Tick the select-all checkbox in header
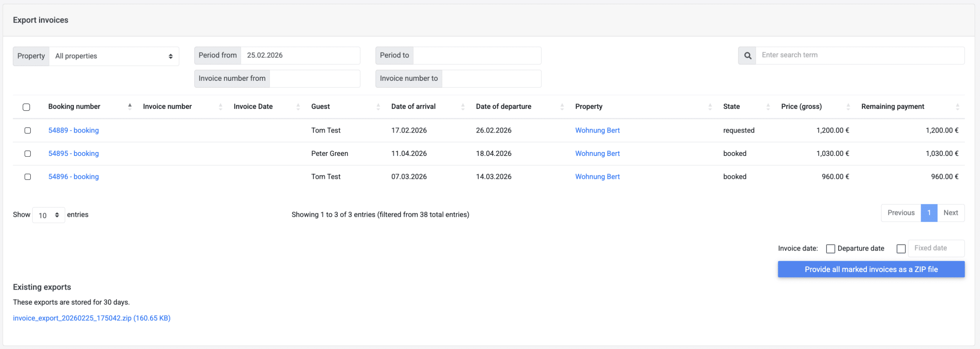 [x=26, y=107]
